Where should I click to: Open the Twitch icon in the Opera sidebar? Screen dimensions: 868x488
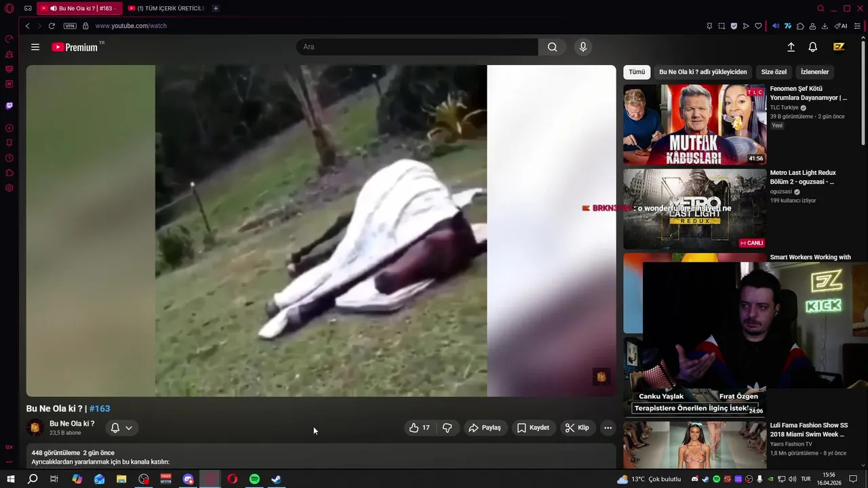[x=9, y=106]
